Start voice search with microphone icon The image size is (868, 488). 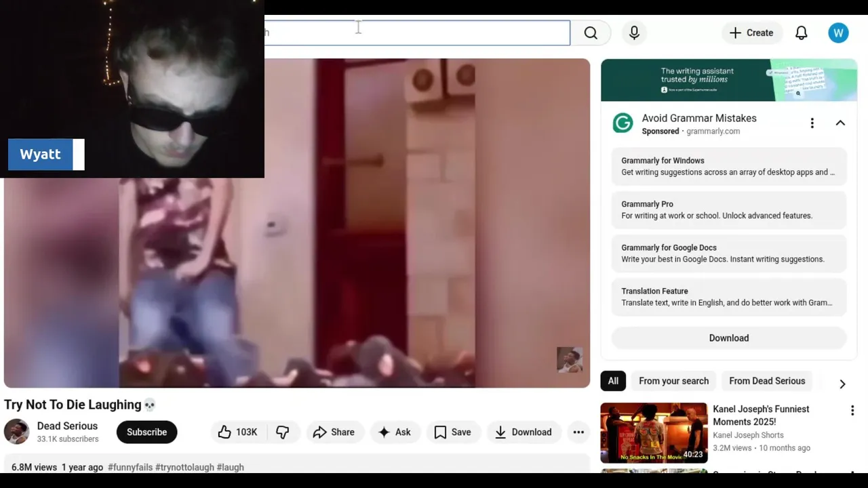(x=634, y=33)
